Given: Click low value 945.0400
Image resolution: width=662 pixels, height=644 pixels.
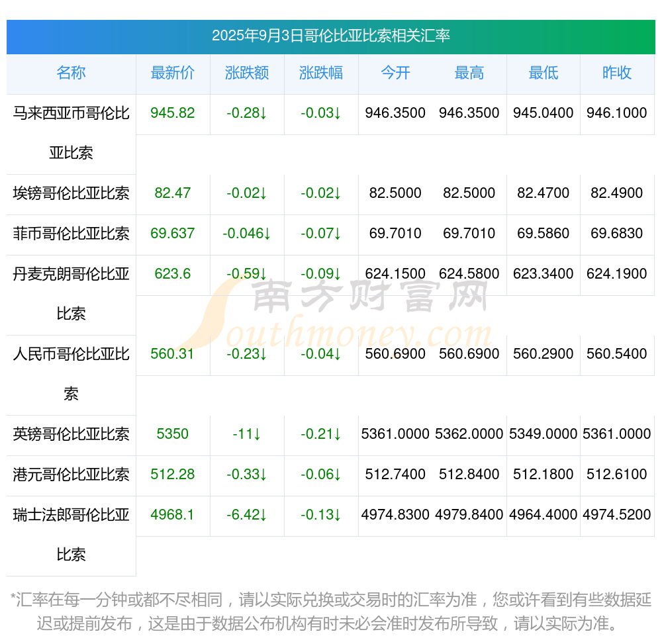Looking at the screenshot, I should 544,113.
